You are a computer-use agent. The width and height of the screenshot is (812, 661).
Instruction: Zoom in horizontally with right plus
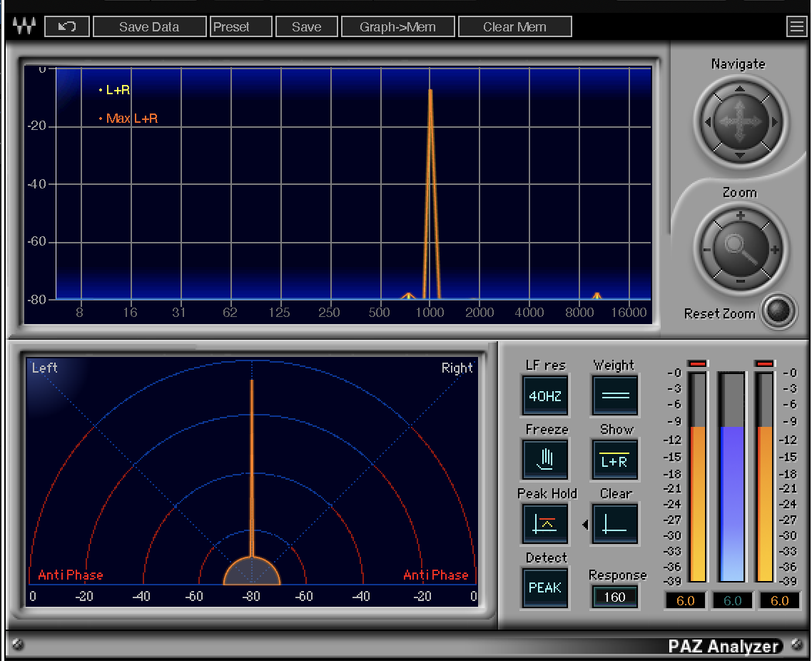point(775,250)
